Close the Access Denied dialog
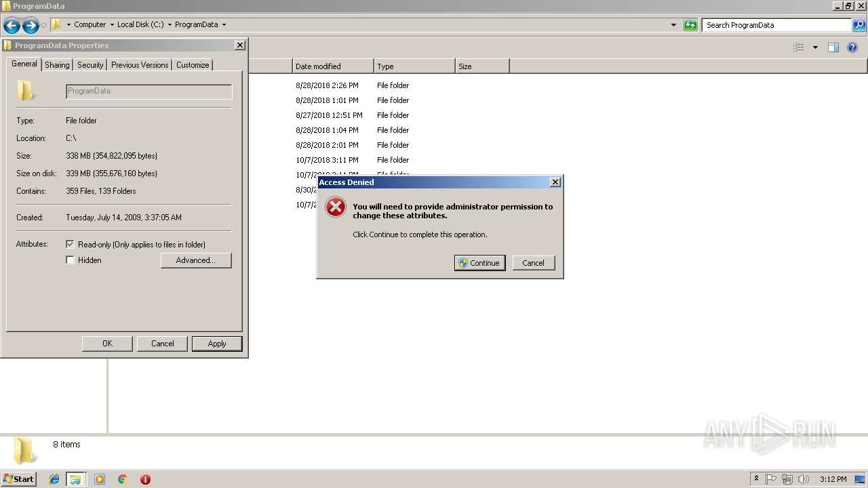The image size is (868, 488). [555, 182]
